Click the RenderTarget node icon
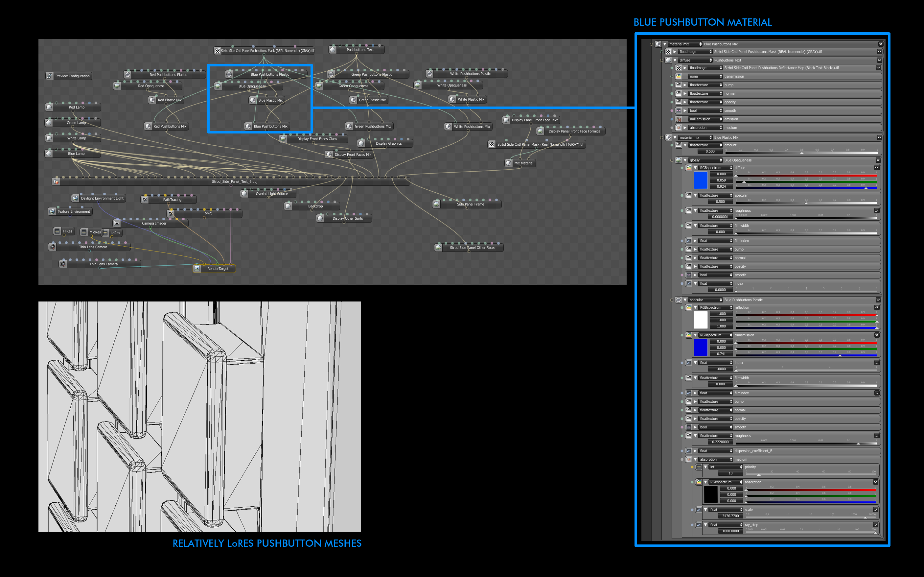This screenshot has height=577, width=924. [197, 269]
